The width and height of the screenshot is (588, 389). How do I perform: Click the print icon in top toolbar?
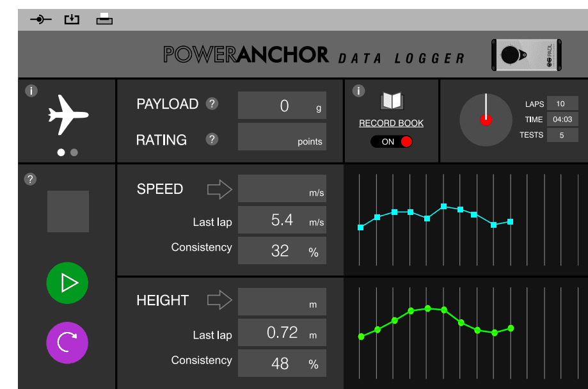104,19
